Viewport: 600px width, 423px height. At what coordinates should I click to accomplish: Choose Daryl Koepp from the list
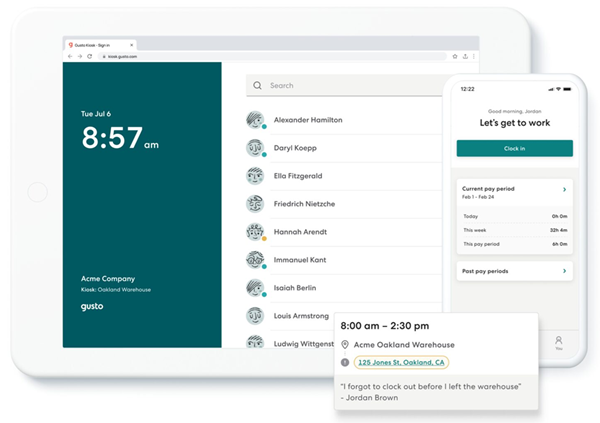pyautogui.click(x=295, y=148)
